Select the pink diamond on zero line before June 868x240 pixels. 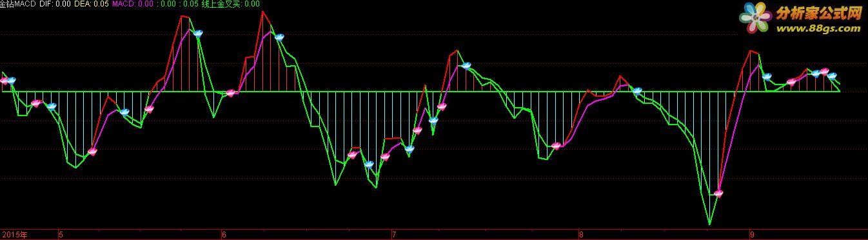click(x=231, y=93)
